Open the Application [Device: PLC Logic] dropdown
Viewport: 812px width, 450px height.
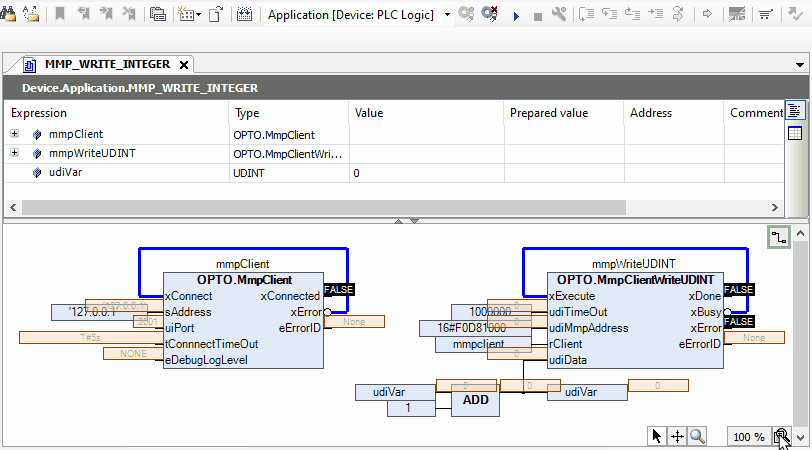tap(447, 15)
